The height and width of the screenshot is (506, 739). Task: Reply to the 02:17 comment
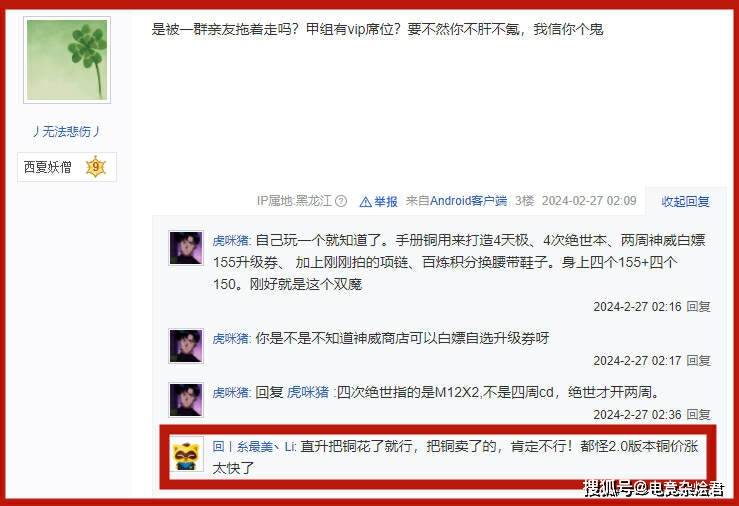point(698,361)
